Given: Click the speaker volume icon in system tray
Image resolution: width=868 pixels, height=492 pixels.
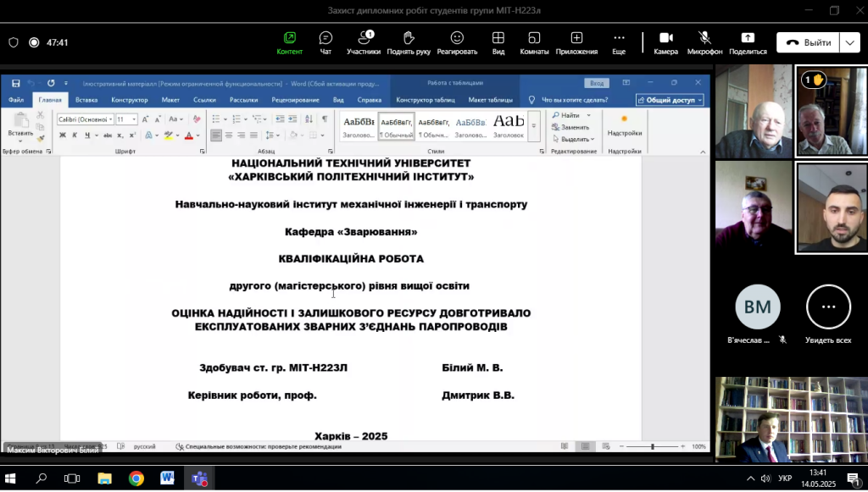Looking at the screenshot, I should (765, 478).
